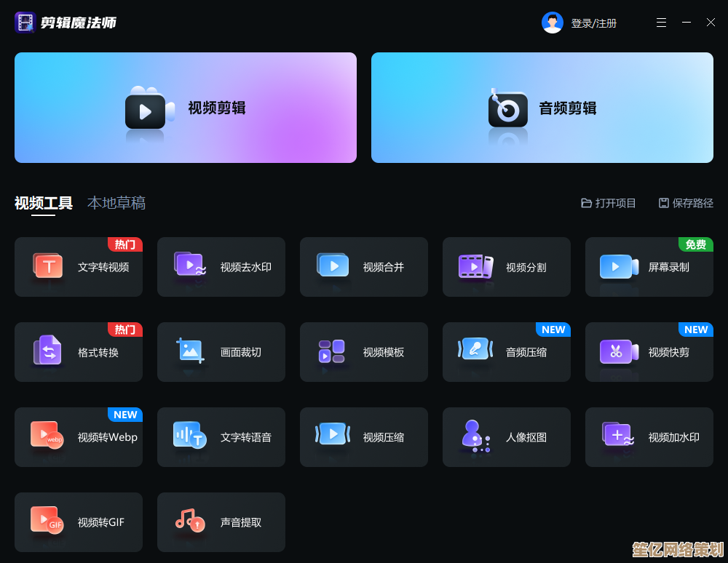This screenshot has width=728, height=563.
Task: Open the 视频合并 video merge tool
Action: pos(364,267)
